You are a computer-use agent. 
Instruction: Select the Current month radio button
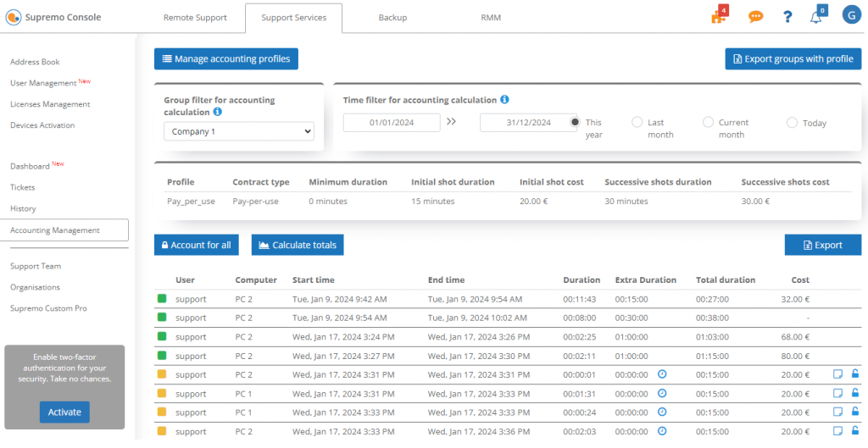click(x=708, y=123)
